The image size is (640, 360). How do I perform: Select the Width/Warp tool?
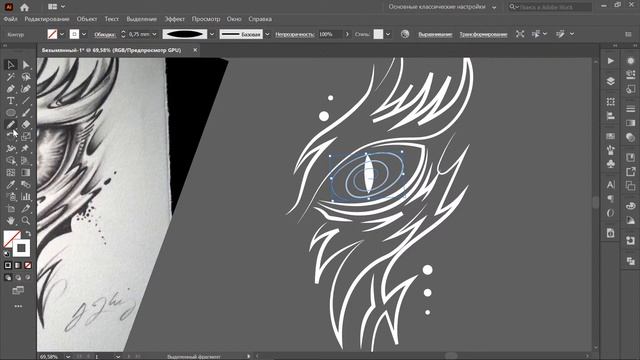tap(11, 149)
